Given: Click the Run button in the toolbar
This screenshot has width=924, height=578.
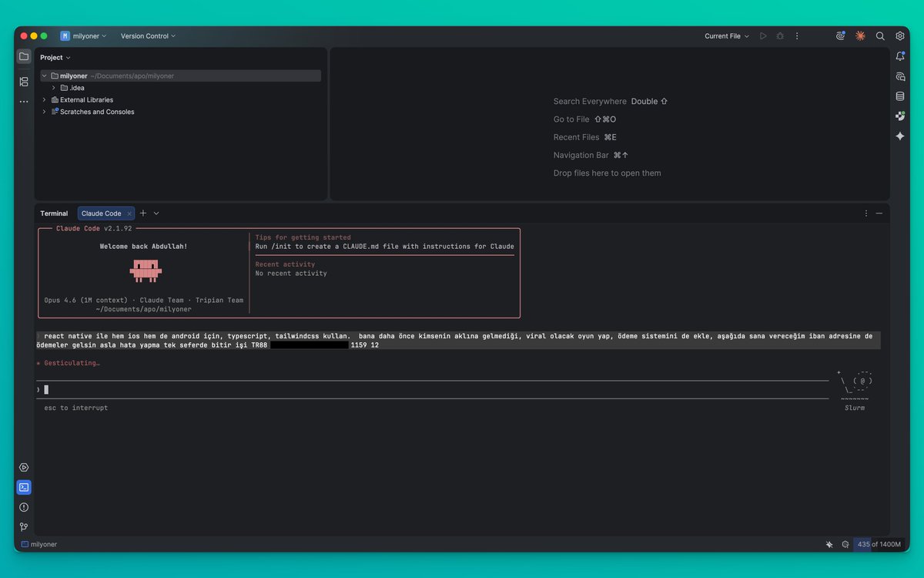Looking at the screenshot, I should click(x=763, y=36).
